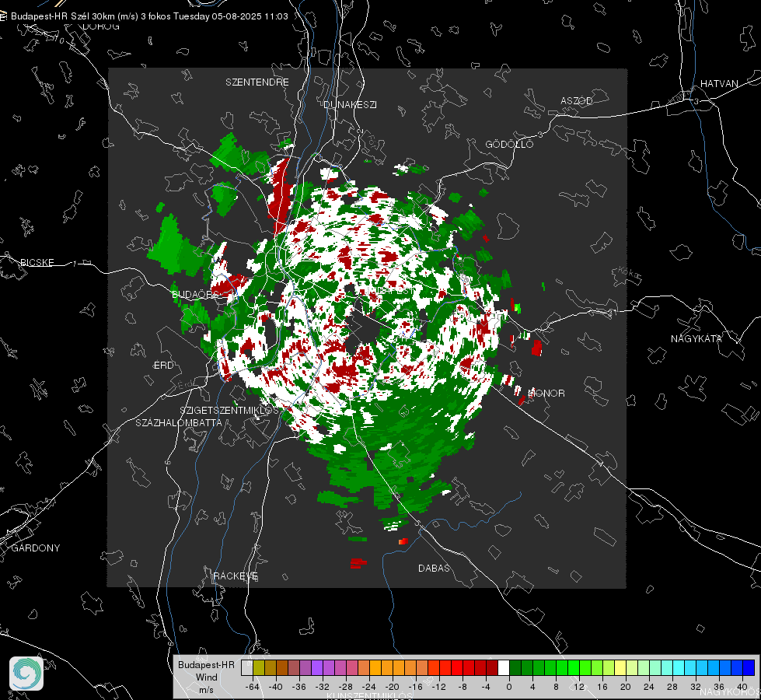Screen dimensions: 761x700
Task: Click the -20 value on the legend scale
Action: [x=392, y=687]
